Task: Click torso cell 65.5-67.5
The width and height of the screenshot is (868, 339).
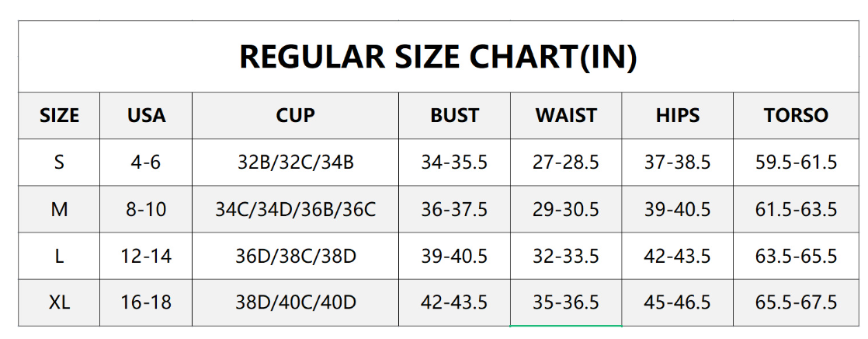Action: pyautogui.click(x=796, y=302)
